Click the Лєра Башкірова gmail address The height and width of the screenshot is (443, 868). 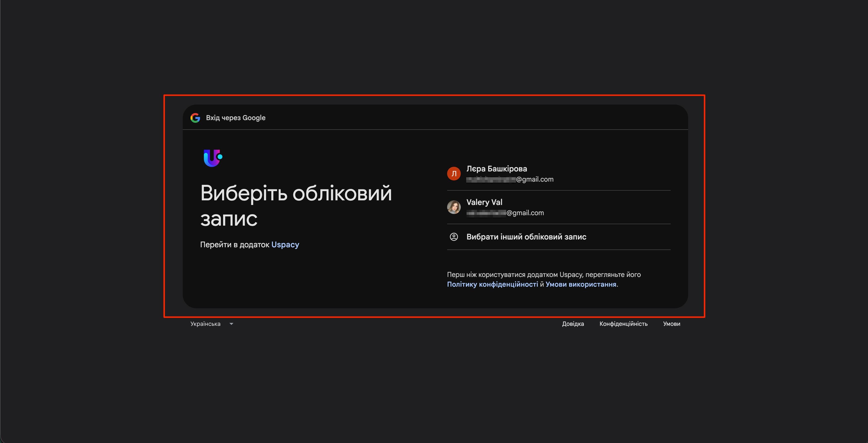[x=510, y=179]
